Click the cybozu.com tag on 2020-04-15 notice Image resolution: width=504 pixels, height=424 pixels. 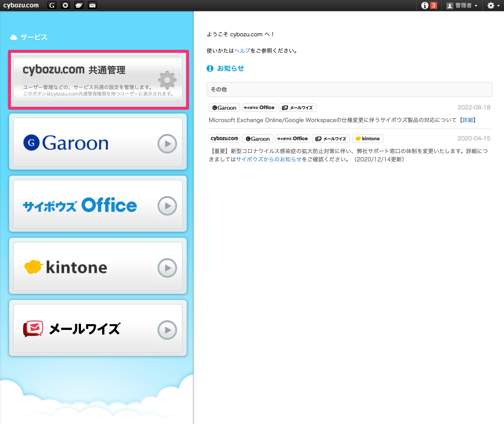coord(224,139)
